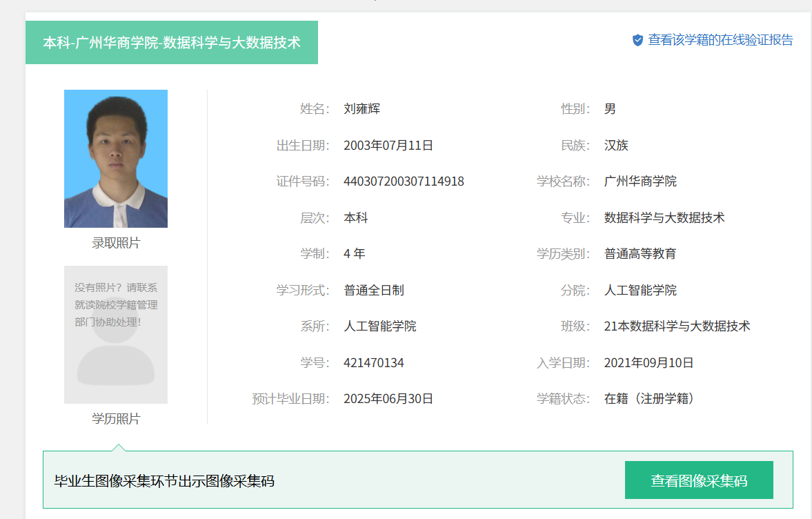The width and height of the screenshot is (812, 519).
Task: Click the 证件号码 field value
Action: (x=404, y=182)
